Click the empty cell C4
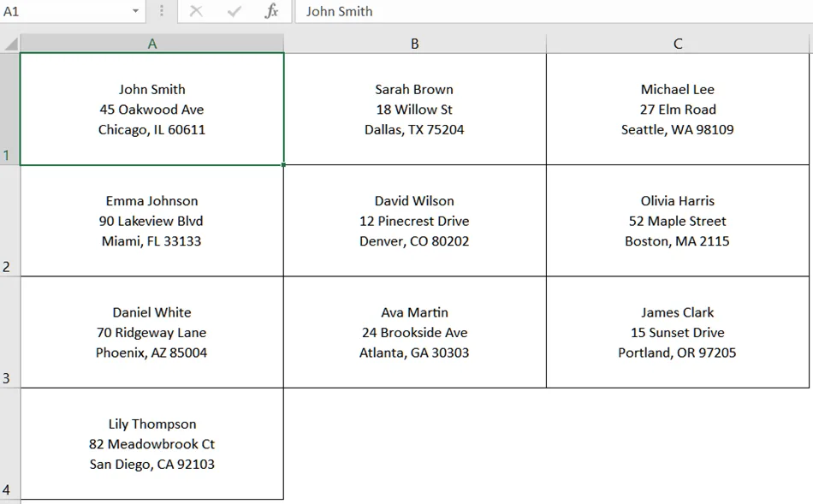Screen dimensions: 813x504 [678, 444]
